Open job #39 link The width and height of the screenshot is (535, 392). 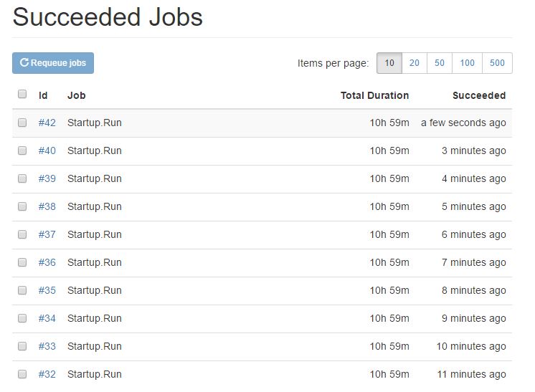coord(47,178)
